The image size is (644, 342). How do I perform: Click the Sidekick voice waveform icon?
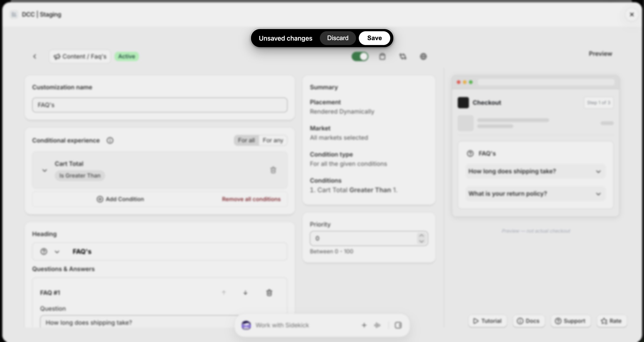(x=377, y=325)
